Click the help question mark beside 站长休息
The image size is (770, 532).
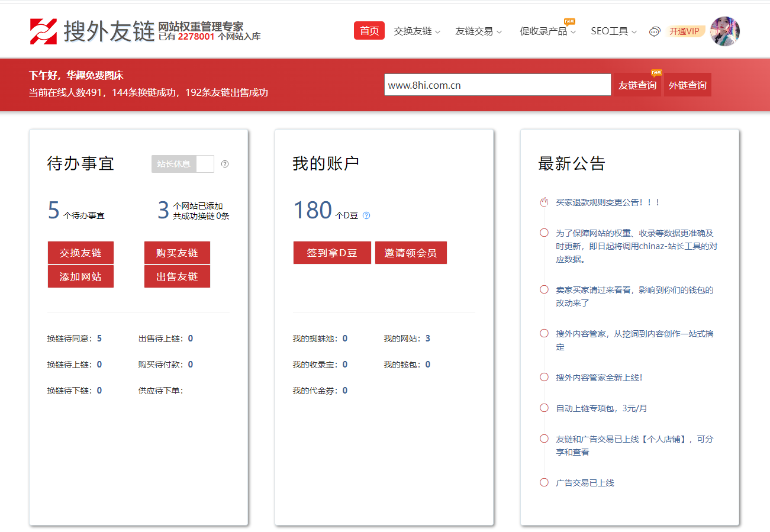(225, 164)
